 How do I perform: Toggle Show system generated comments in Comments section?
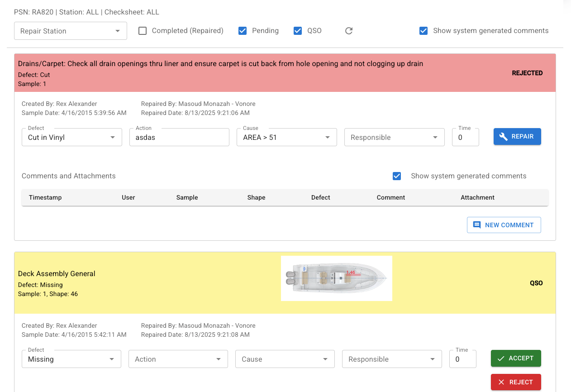(397, 176)
